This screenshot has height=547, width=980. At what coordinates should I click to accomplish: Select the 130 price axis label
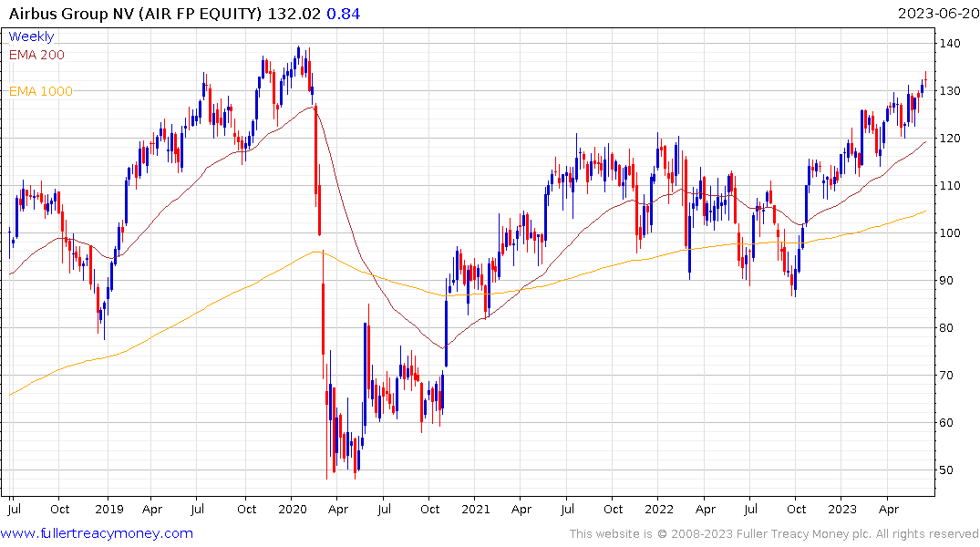coord(949,90)
